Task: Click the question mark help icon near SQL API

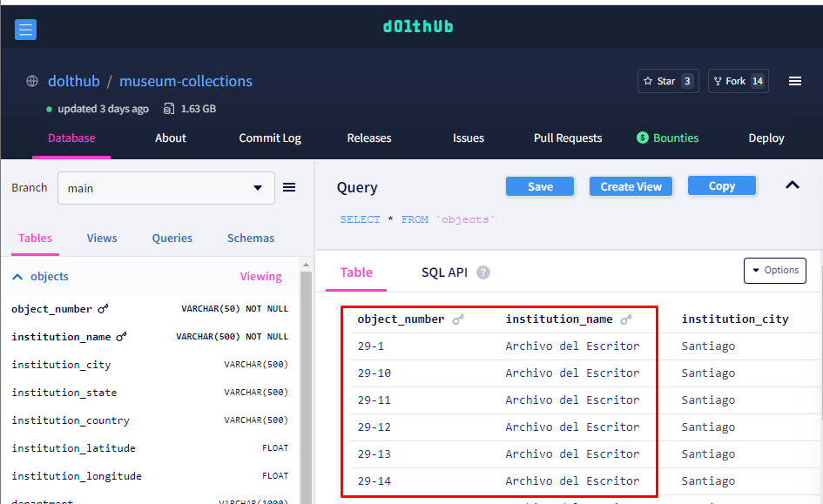Action: [483, 272]
